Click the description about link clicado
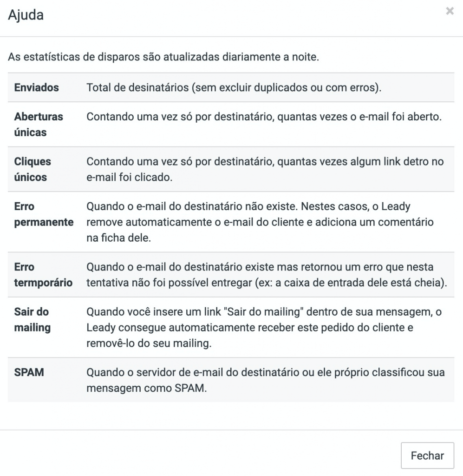The width and height of the screenshot is (463, 476). [x=265, y=169]
